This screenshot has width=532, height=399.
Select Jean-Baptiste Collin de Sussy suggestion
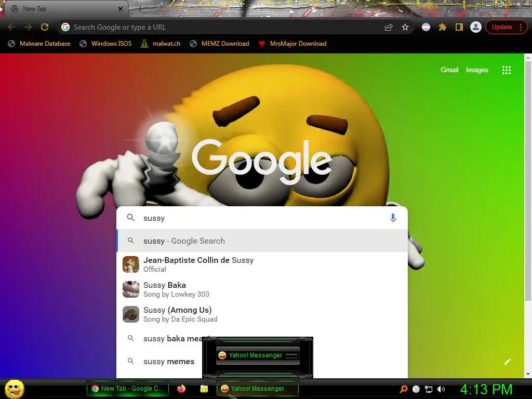[x=262, y=264]
